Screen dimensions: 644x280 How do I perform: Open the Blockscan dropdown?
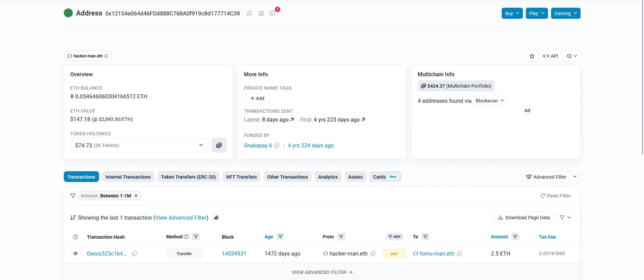click(490, 101)
